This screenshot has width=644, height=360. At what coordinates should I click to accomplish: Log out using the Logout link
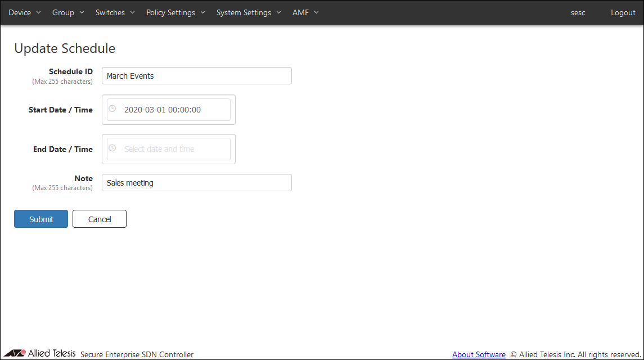tap(623, 12)
